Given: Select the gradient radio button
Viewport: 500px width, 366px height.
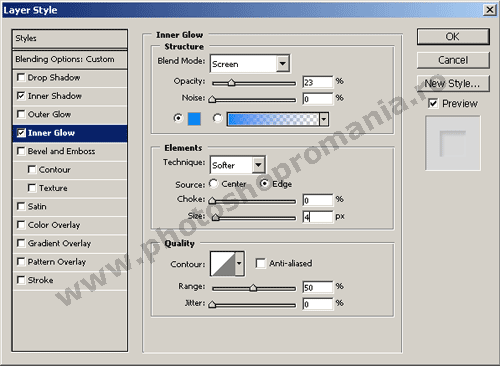Looking at the screenshot, I should tap(217, 118).
